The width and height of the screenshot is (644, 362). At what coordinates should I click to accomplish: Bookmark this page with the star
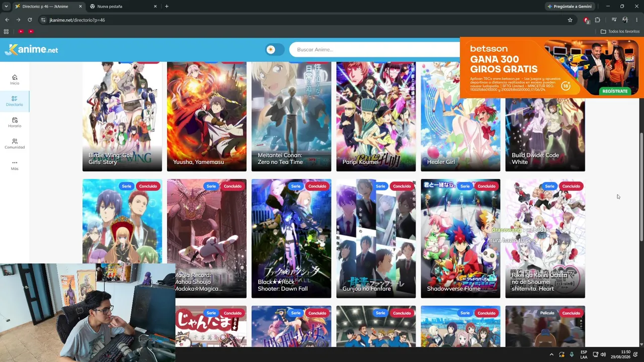point(570,20)
